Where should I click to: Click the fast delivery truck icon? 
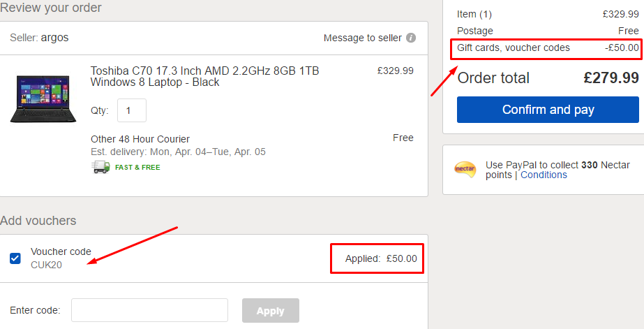tap(100, 167)
